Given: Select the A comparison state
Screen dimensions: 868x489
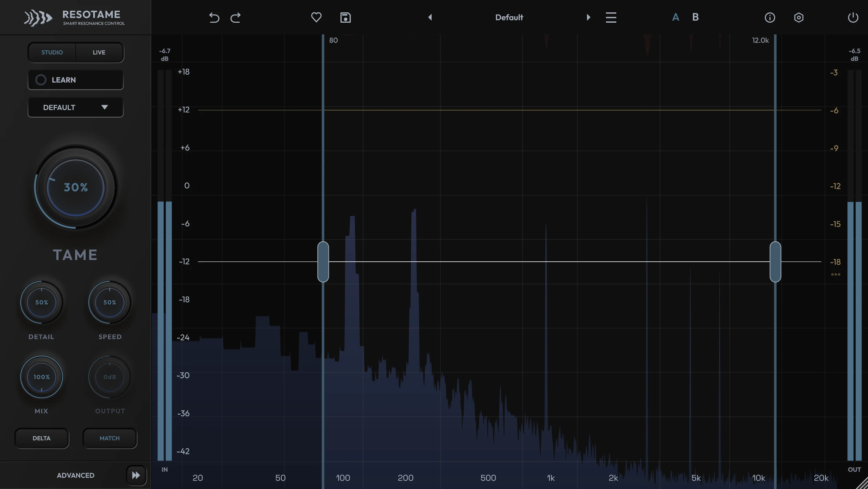Looking at the screenshot, I should click(675, 17).
